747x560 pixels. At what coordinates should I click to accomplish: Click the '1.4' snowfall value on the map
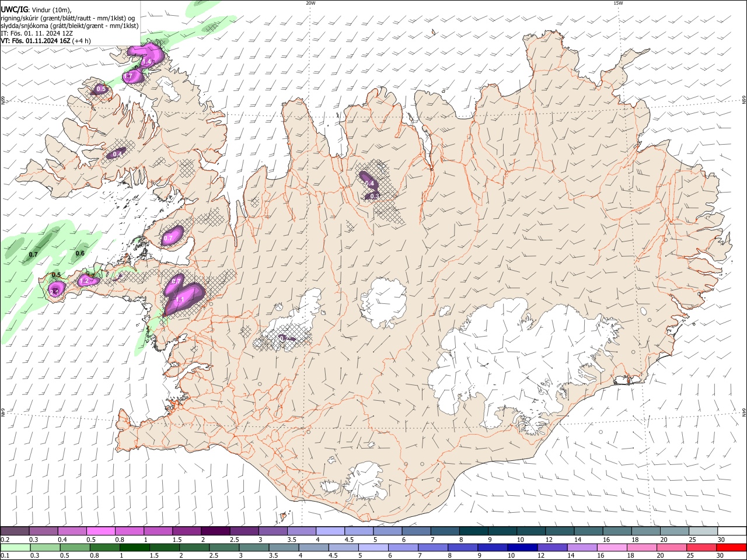pyautogui.click(x=147, y=61)
